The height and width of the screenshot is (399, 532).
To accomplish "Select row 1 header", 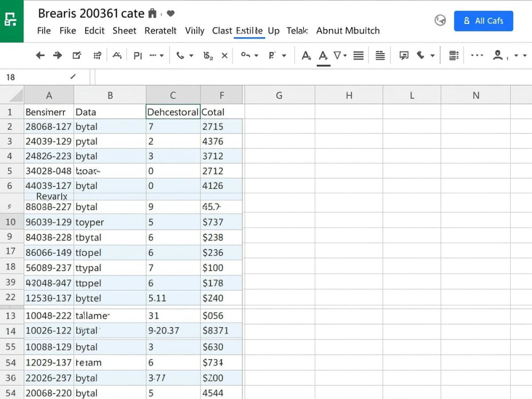I will (x=12, y=112).
